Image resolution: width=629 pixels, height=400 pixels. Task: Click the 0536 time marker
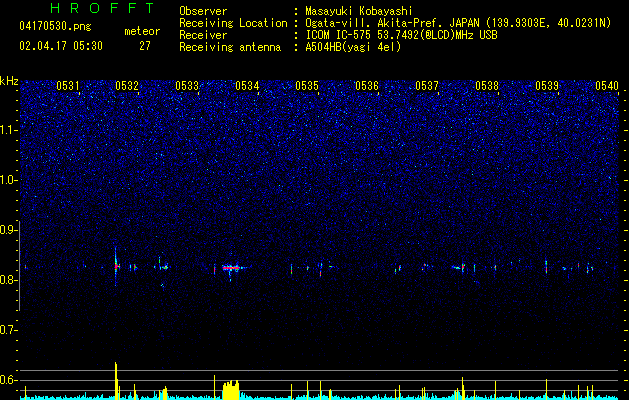click(x=367, y=85)
